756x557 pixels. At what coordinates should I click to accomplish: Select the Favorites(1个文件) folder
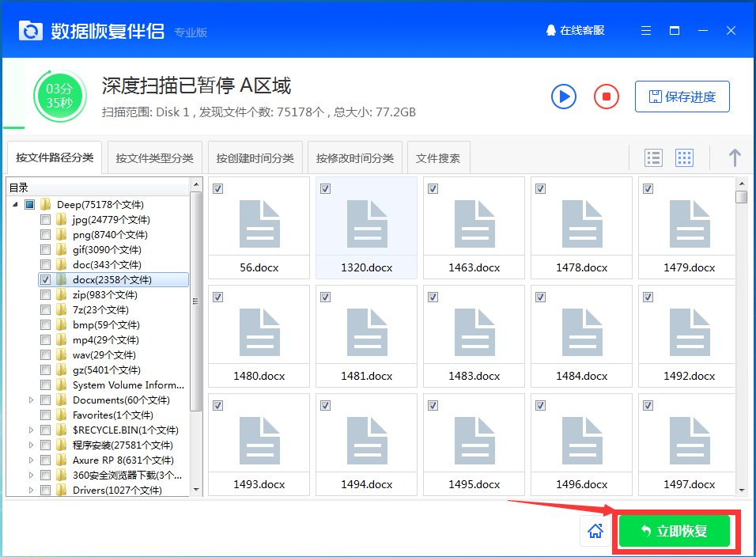[x=113, y=415]
